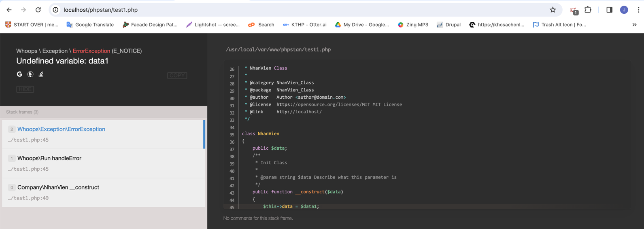Open the Chrome extensions puzzle icon
644x229 pixels.
click(x=588, y=10)
